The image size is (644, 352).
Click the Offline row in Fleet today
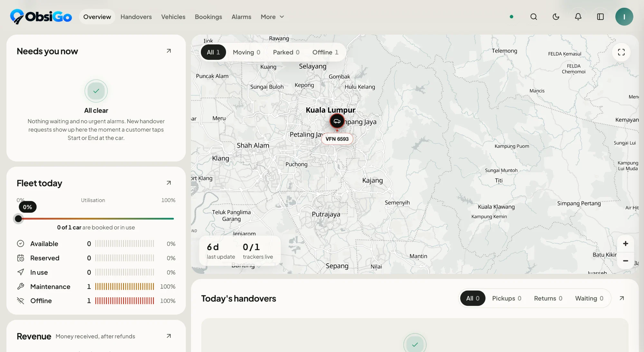click(96, 301)
